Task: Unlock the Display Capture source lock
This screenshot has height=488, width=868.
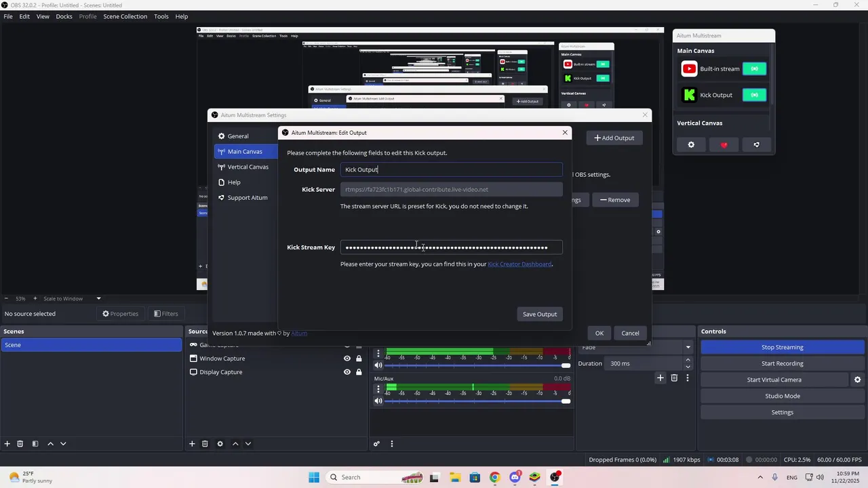Action: (359, 372)
